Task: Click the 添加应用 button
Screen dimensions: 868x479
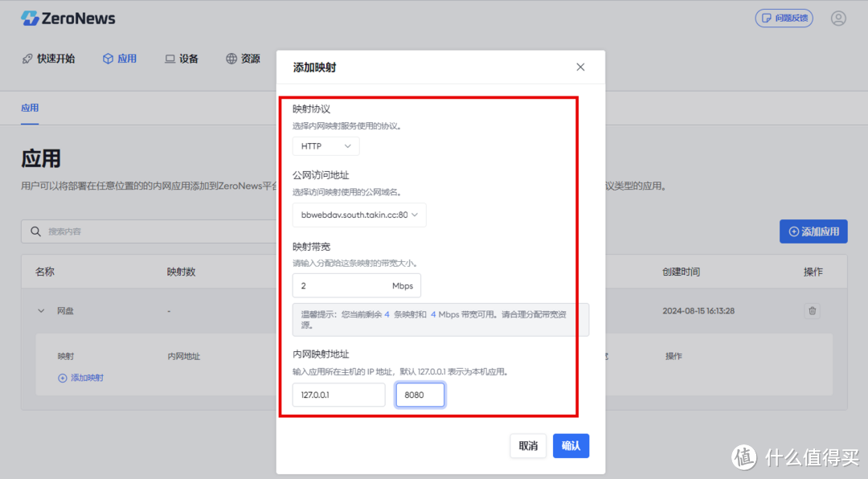Action: [813, 231]
